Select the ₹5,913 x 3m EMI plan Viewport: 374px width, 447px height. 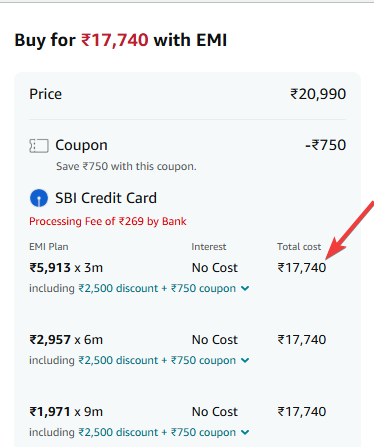click(66, 268)
